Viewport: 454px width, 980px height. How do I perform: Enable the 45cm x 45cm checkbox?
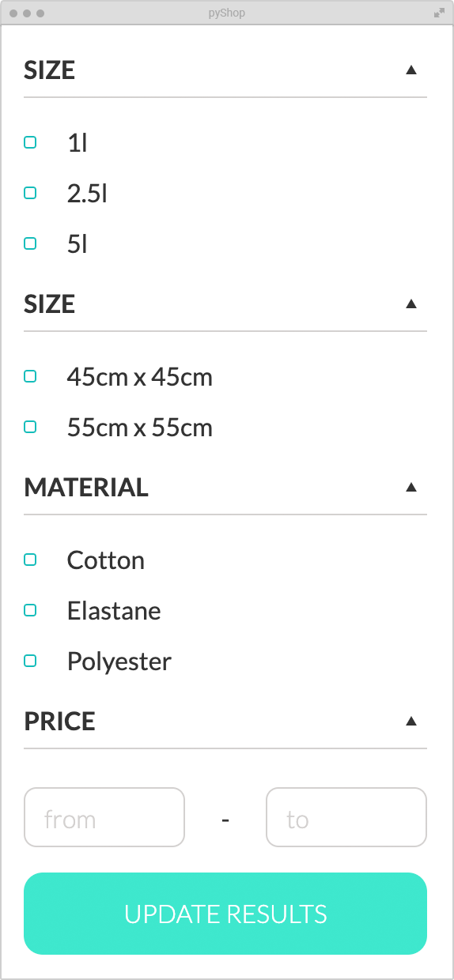point(30,376)
